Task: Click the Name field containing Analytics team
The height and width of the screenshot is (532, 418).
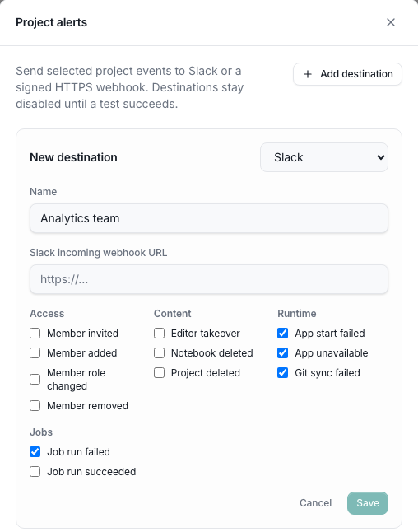Action: pyautogui.click(x=209, y=218)
